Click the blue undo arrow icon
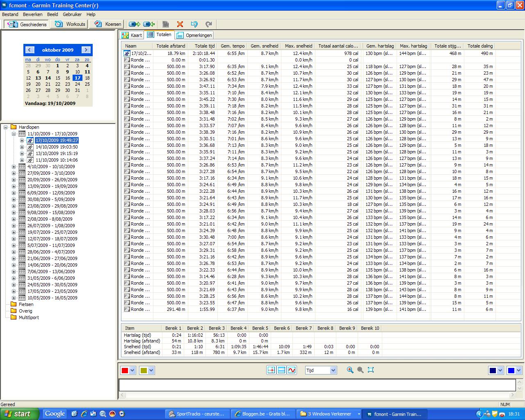 194,24
